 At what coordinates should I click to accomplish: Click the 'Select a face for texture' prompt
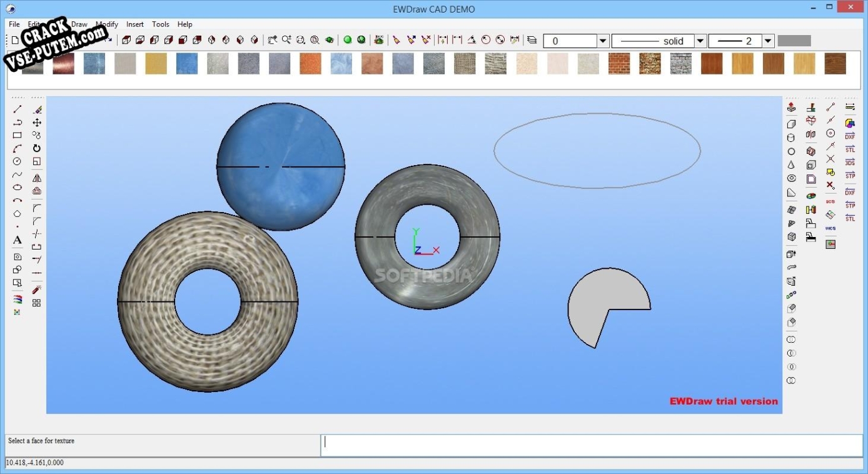click(41, 441)
